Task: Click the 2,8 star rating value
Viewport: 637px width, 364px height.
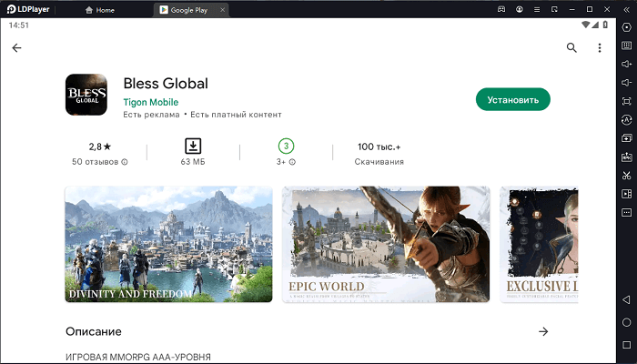Action: pos(99,147)
